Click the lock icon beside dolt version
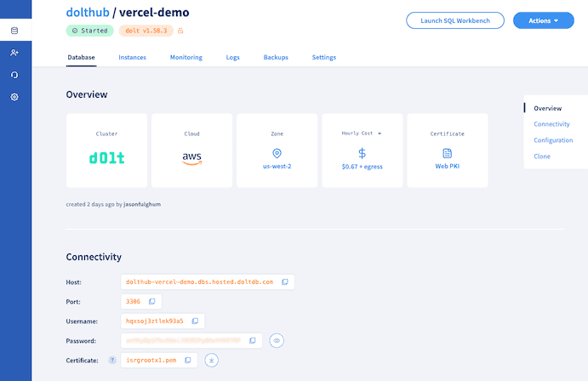Viewport: 588px width, 381px height. pyautogui.click(x=180, y=31)
